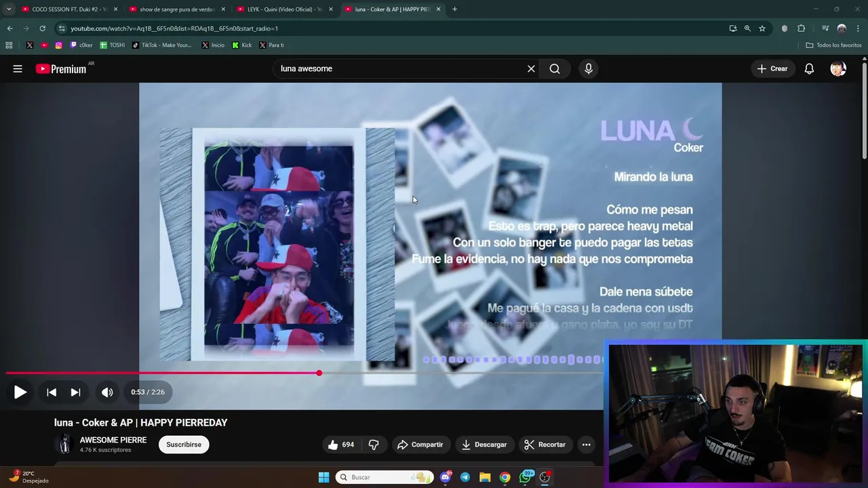Clear the search box text with X
This screenshot has height=488, width=868.
[x=531, y=68]
